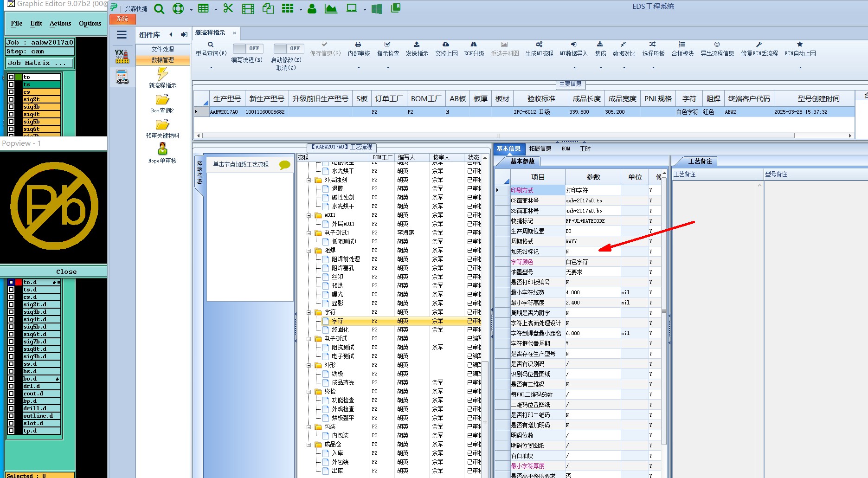The image size is (868, 478).
Task: Click 型号查询(F) search tool
Action: pyautogui.click(x=211, y=49)
